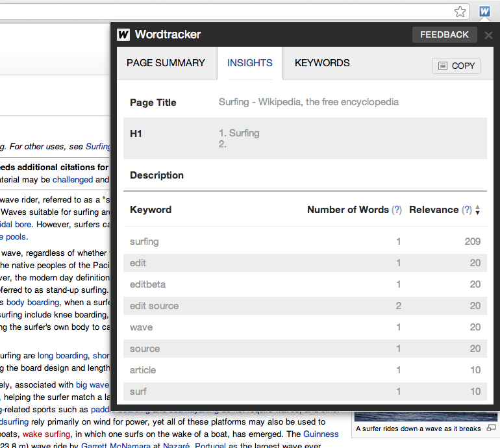Select the INSIGHTS tab
This screenshot has width=500, height=448.
click(250, 63)
